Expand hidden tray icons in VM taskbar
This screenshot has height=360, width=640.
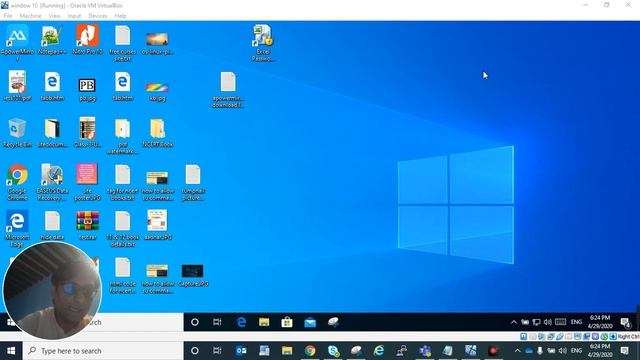pyautogui.click(x=514, y=322)
